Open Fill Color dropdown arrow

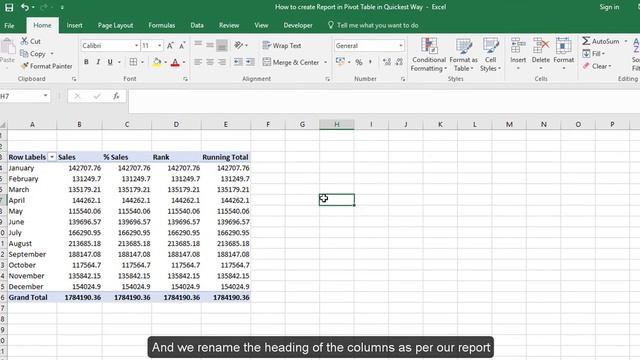point(165,62)
